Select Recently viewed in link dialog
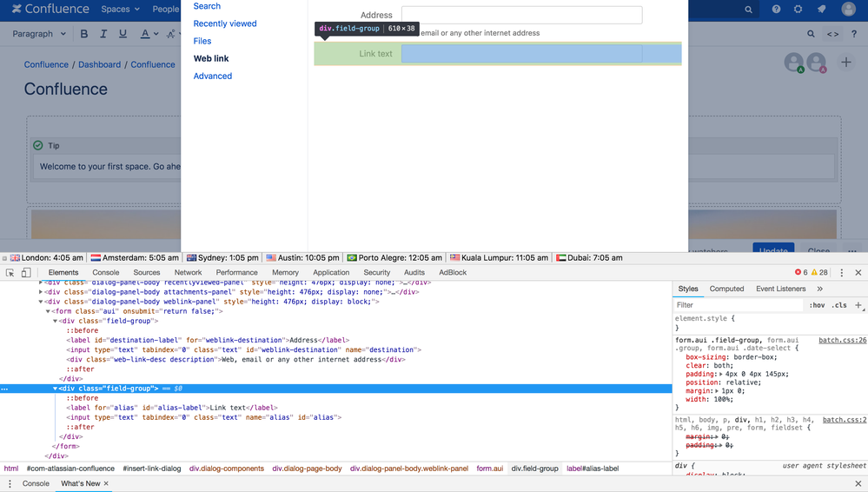This screenshot has width=868, height=492. click(x=225, y=23)
